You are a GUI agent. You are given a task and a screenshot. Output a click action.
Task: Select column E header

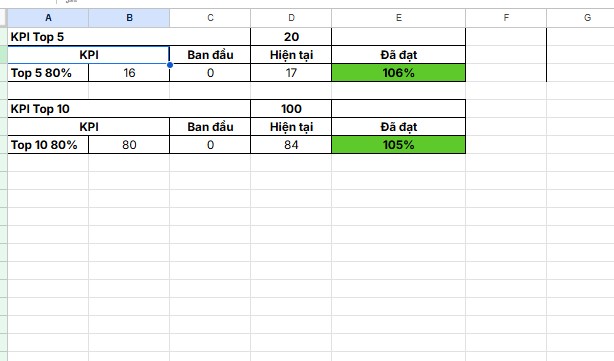point(399,18)
